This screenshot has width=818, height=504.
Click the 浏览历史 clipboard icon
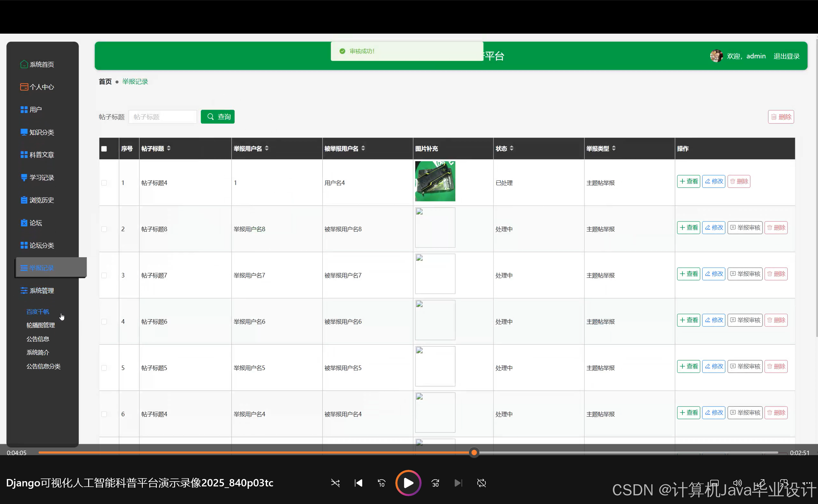[24, 200]
